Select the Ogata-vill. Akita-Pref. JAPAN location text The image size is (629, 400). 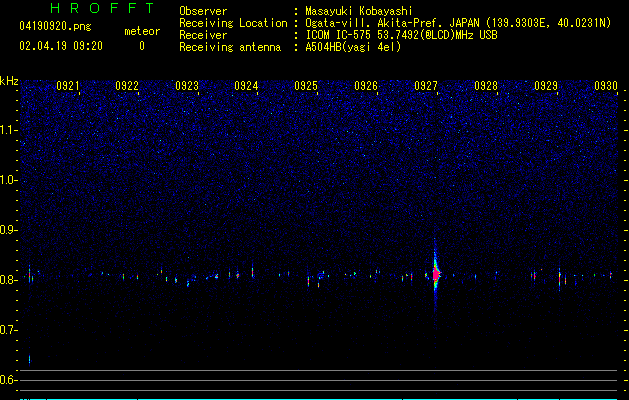point(458,23)
